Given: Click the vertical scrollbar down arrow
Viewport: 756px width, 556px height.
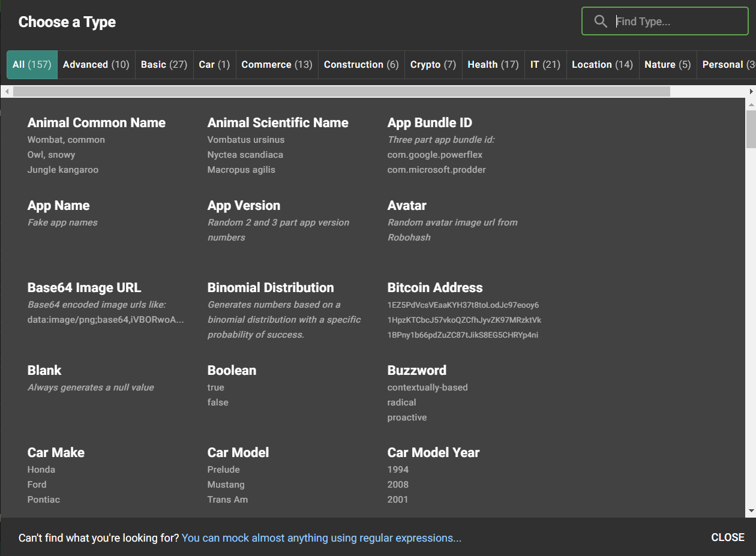Looking at the screenshot, I should (x=751, y=511).
